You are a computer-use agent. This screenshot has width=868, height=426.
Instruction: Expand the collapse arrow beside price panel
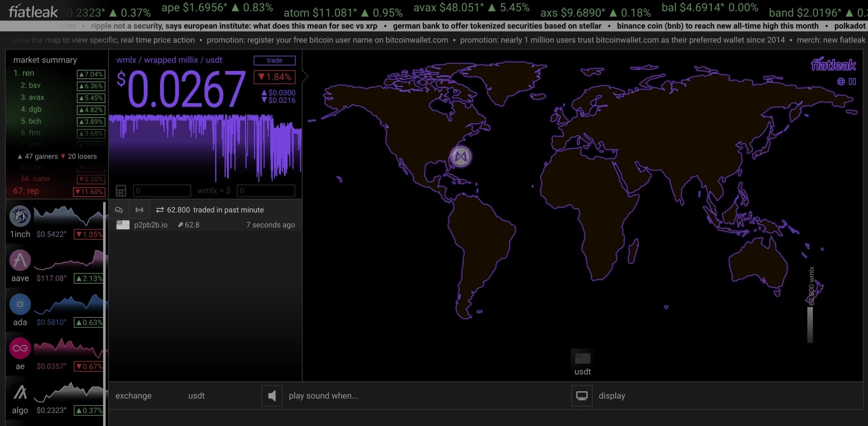click(305, 76)
